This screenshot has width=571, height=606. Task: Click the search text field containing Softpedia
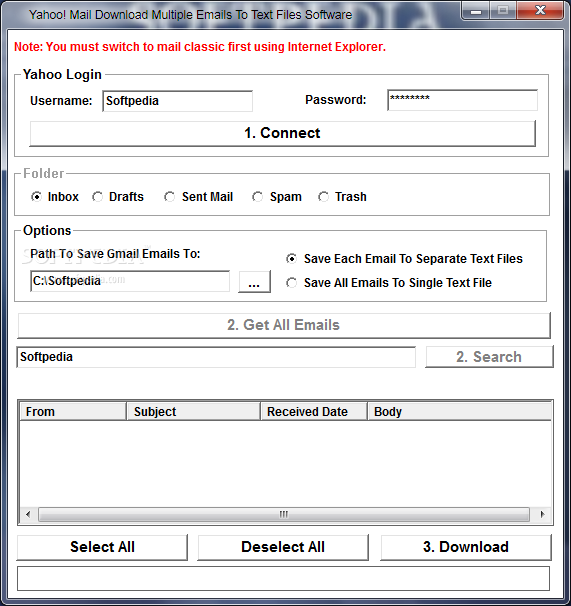click(216, 357)
